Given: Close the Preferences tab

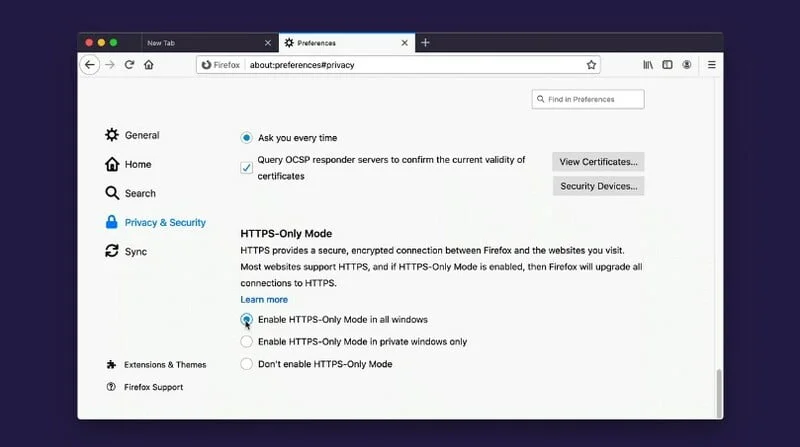Looking at the screenshot, I should [x=405, y=43].
